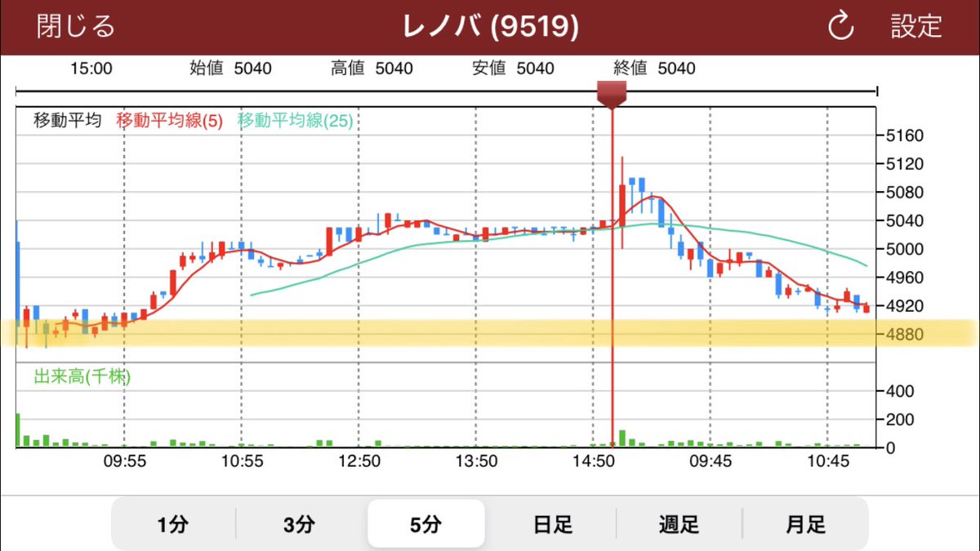
Task: Click the 終値 5040 close price
Action: [x=654, y=69]
